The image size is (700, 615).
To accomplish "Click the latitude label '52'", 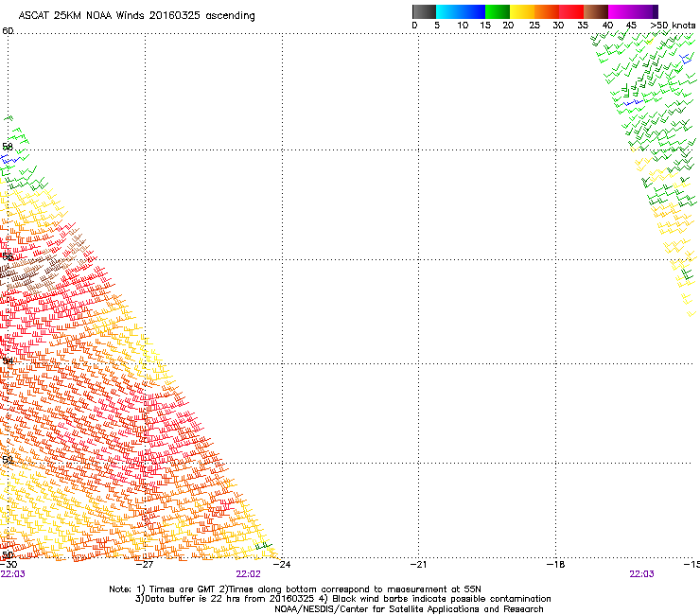I will tap(8, 460).
